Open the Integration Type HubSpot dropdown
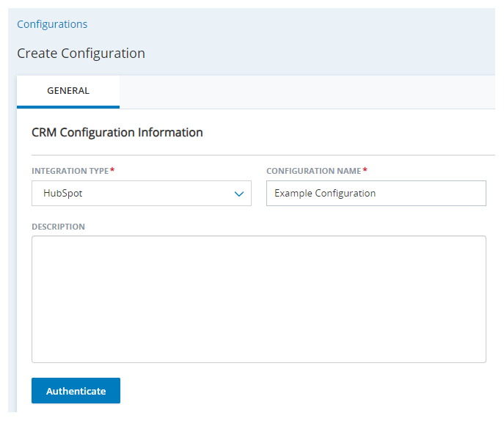This screenshot has height=421, width=504. [x=142, y=193]
